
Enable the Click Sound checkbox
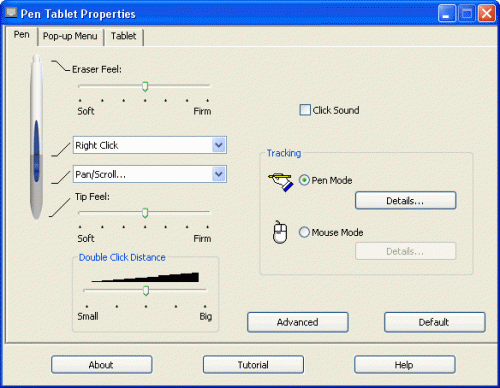(x=305, y=110)
